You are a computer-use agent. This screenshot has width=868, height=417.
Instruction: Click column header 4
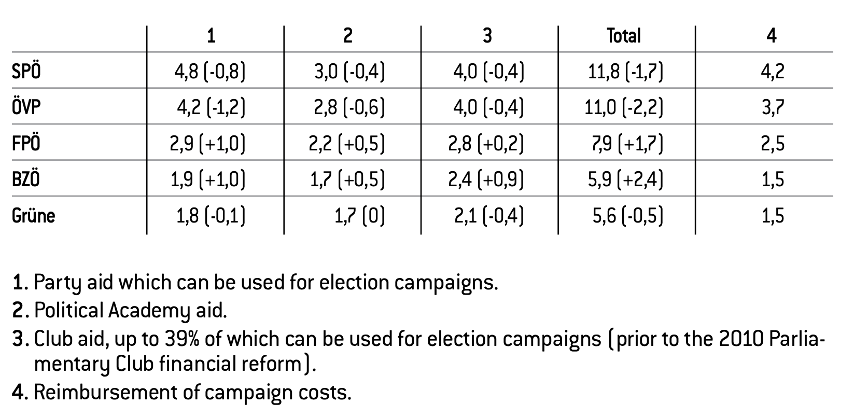pos(772,36)
